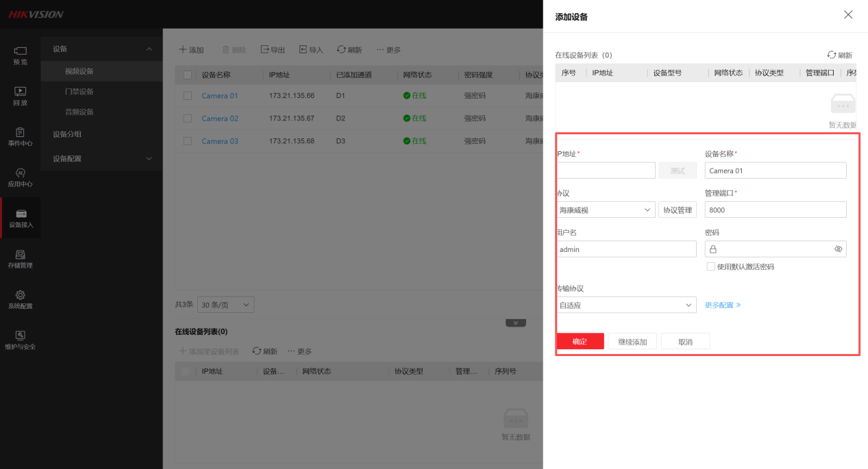Open the 事件中心 sidebar icon
The image size is (868, 469).
tap(20, 133)
